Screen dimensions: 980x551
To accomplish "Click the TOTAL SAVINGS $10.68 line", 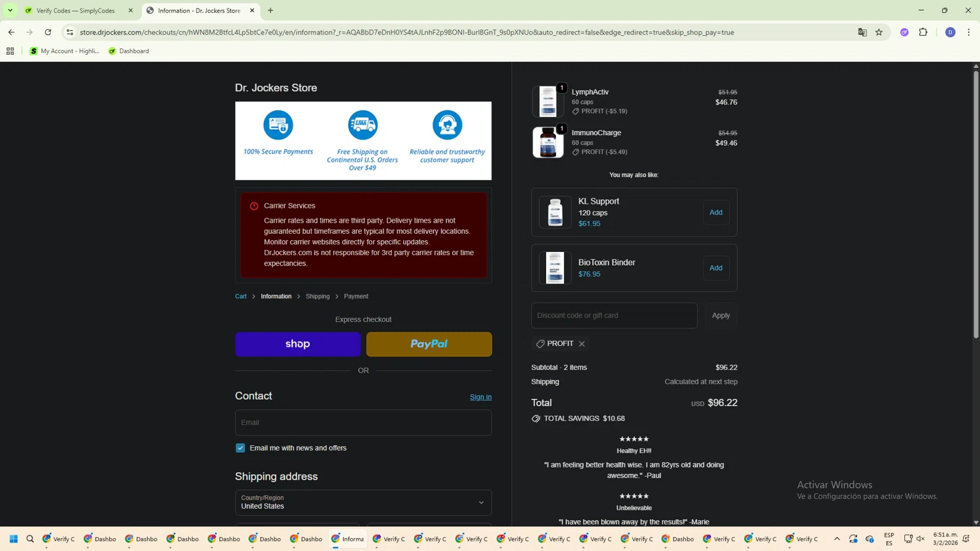I will coord(578,418).
